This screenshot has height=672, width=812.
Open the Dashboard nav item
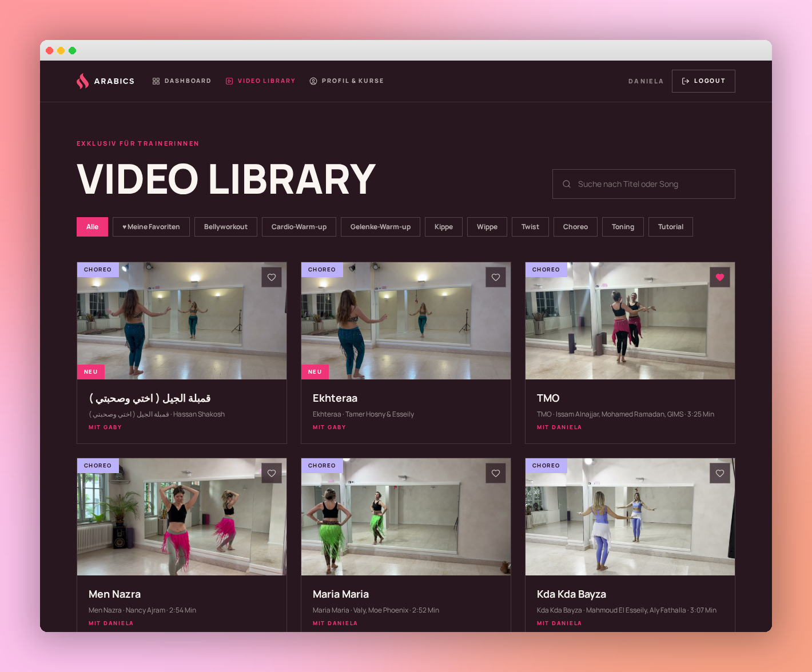[182, 81]
